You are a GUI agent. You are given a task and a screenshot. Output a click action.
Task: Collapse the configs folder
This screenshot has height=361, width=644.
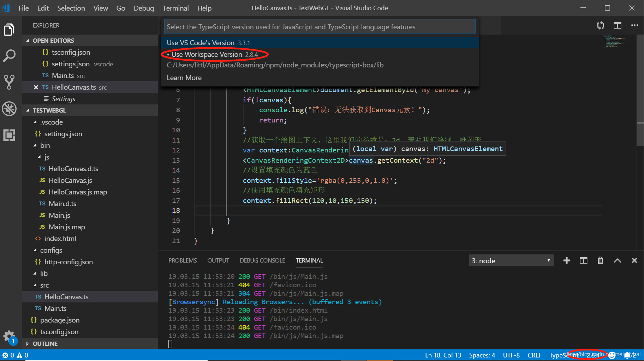pyautogui.click(x=90, y=250)
